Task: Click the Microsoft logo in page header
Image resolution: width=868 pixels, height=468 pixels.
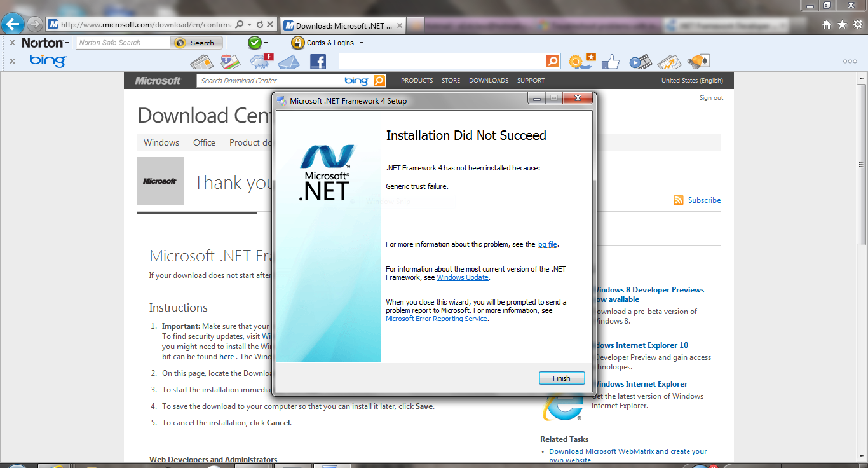Action: (158, 81)
